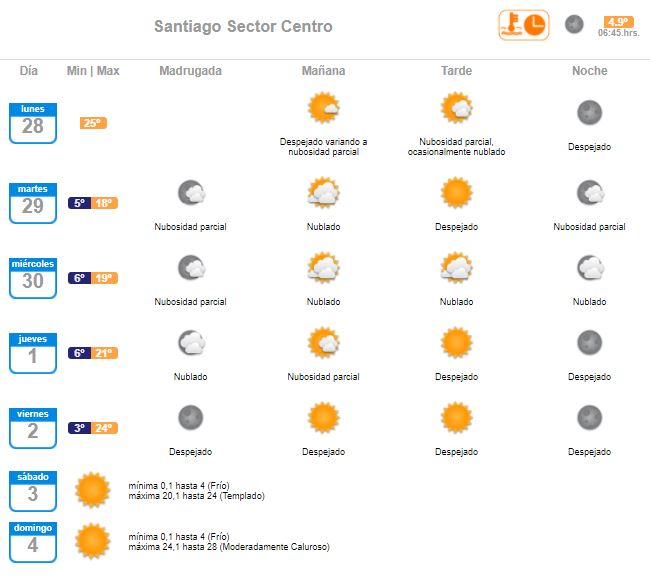Select the domingo 4 calendar icon

(33, 542)
